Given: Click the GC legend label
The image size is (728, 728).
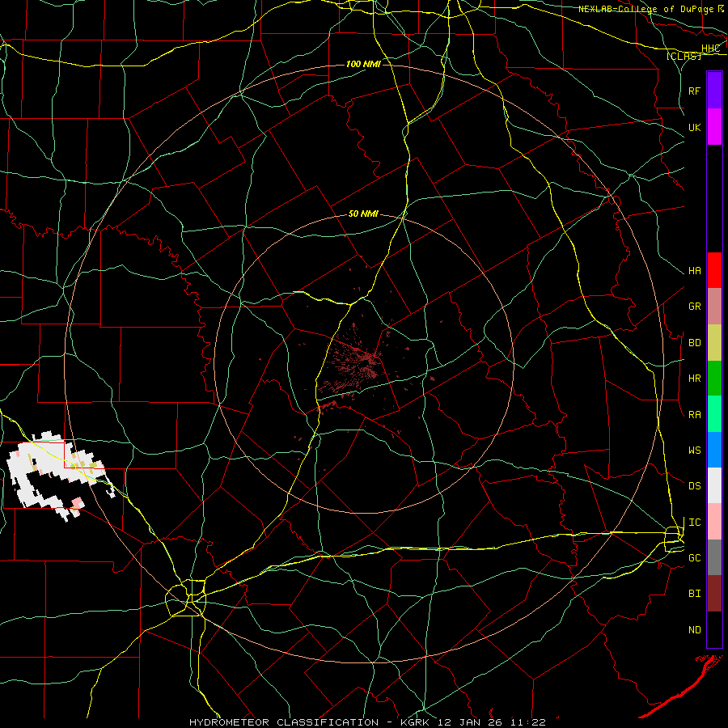Looking at the screenshot, I should pyautogui.click(x=694, y=557).
